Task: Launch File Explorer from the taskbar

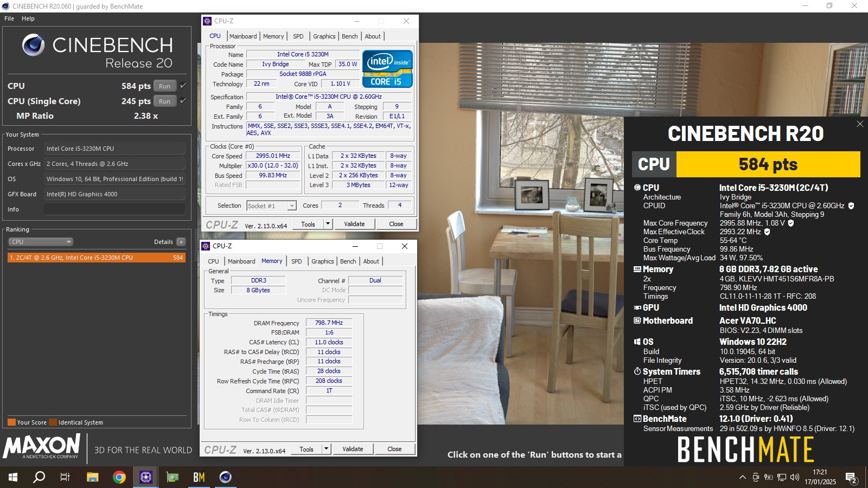Action: pyautogui.click(x=93, y=477)
